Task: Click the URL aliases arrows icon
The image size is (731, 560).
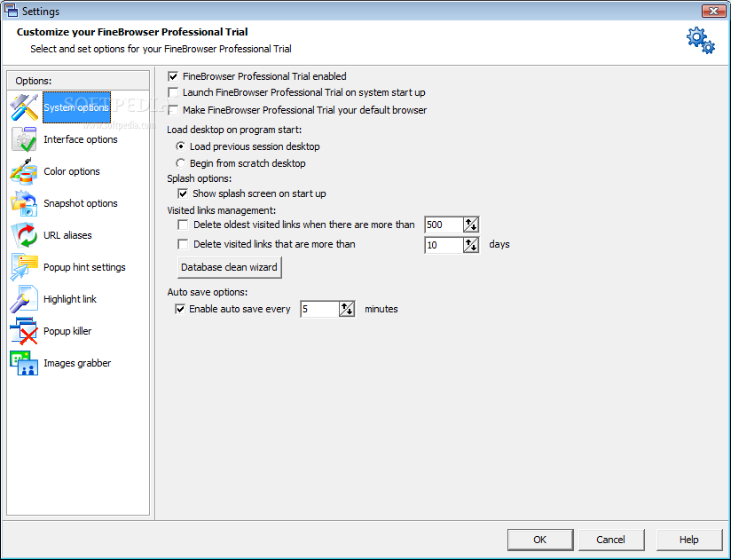Action: point(24,235)
